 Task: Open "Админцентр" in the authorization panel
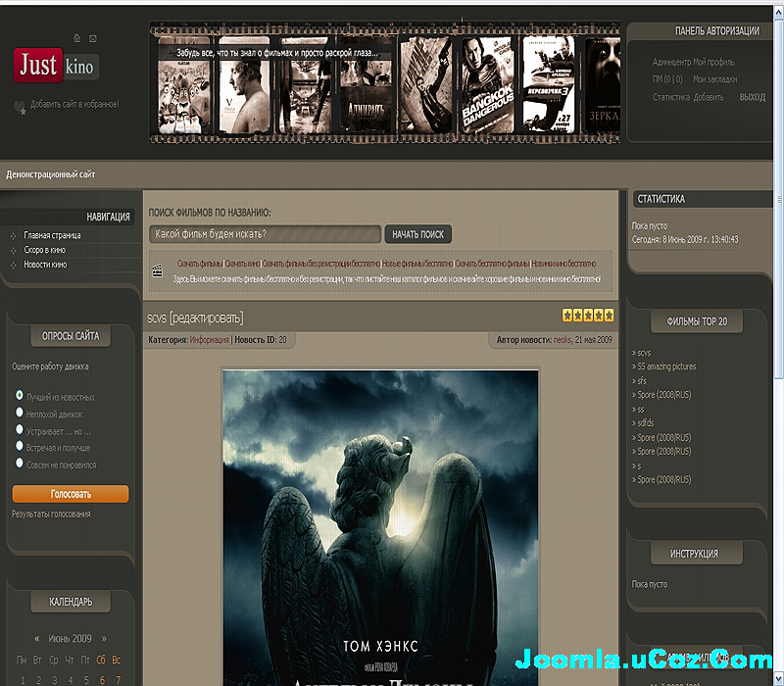671,62
